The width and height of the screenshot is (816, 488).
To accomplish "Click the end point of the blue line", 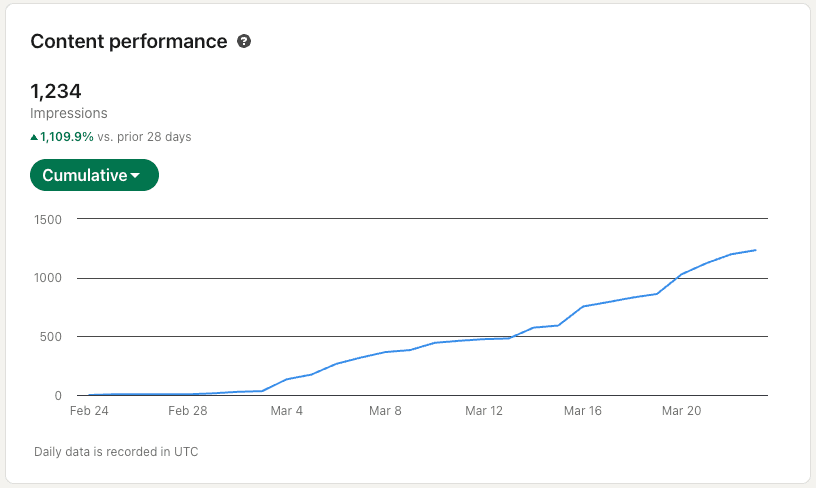I will (755, 250).
